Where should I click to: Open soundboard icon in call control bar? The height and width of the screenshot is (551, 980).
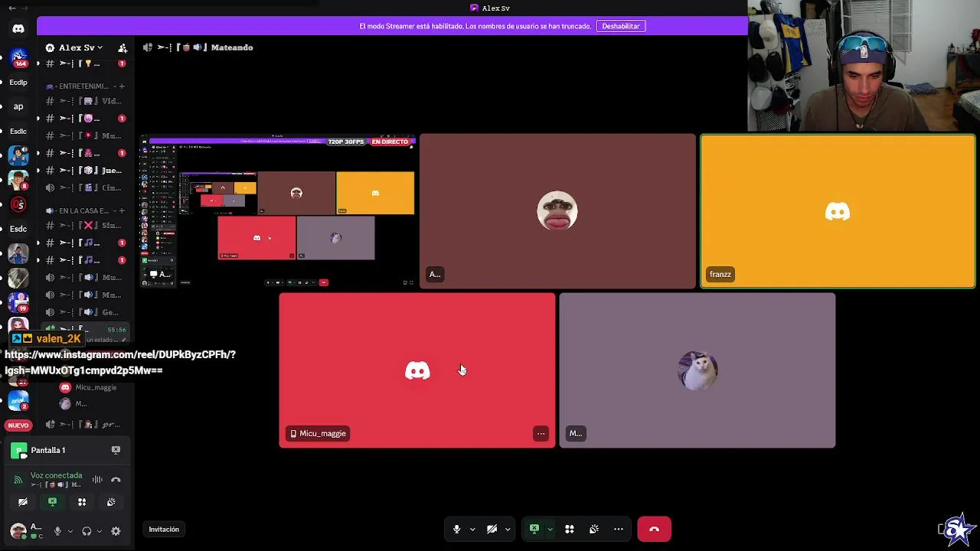(x=593, y=529)
